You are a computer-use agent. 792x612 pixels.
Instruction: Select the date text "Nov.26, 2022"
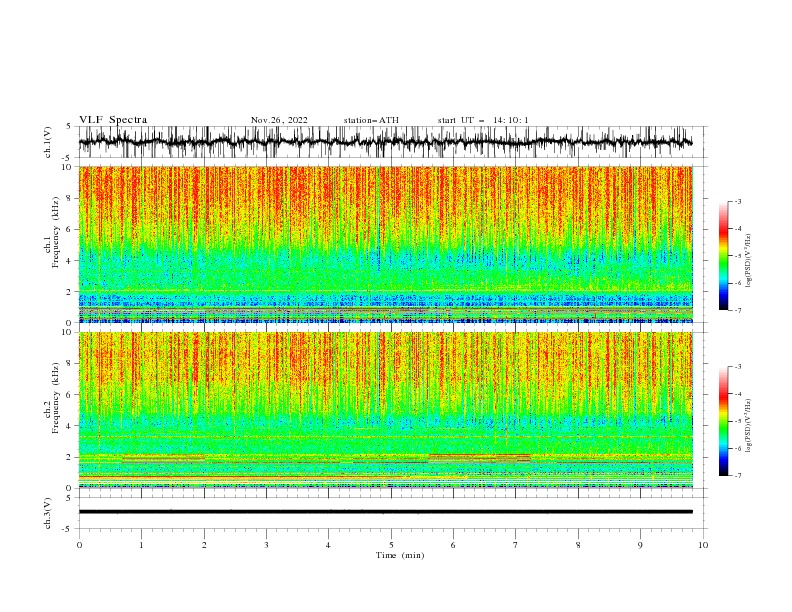click(x=279, y=120)
